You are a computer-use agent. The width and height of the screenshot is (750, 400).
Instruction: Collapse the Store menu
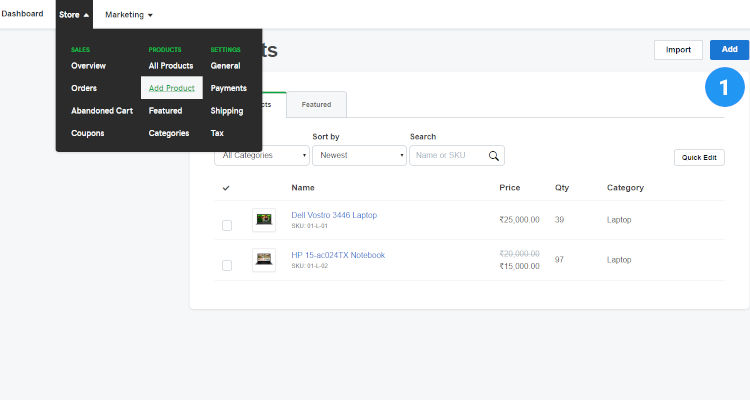(x=74, y=15)
